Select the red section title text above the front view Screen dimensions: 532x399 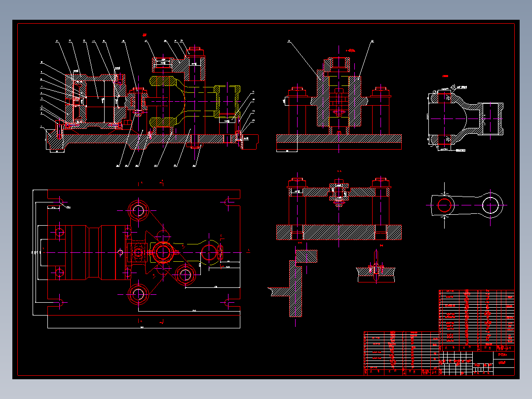tap(145, 35)
